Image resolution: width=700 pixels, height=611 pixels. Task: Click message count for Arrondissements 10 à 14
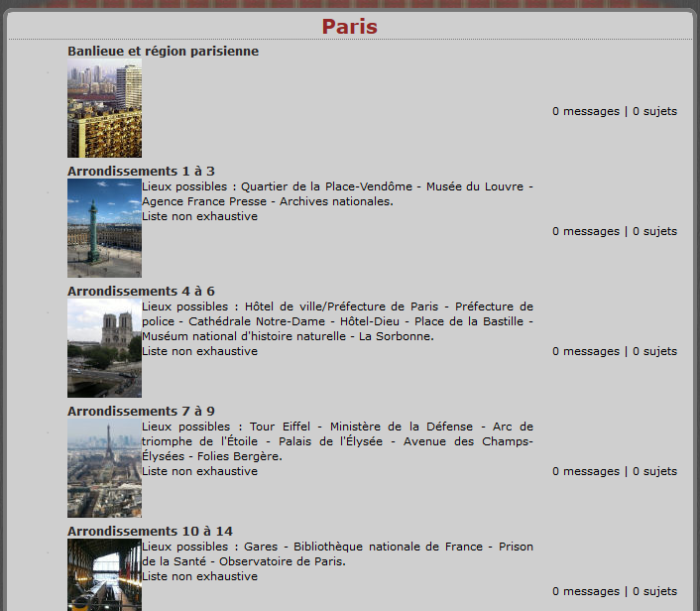point(615,591)
